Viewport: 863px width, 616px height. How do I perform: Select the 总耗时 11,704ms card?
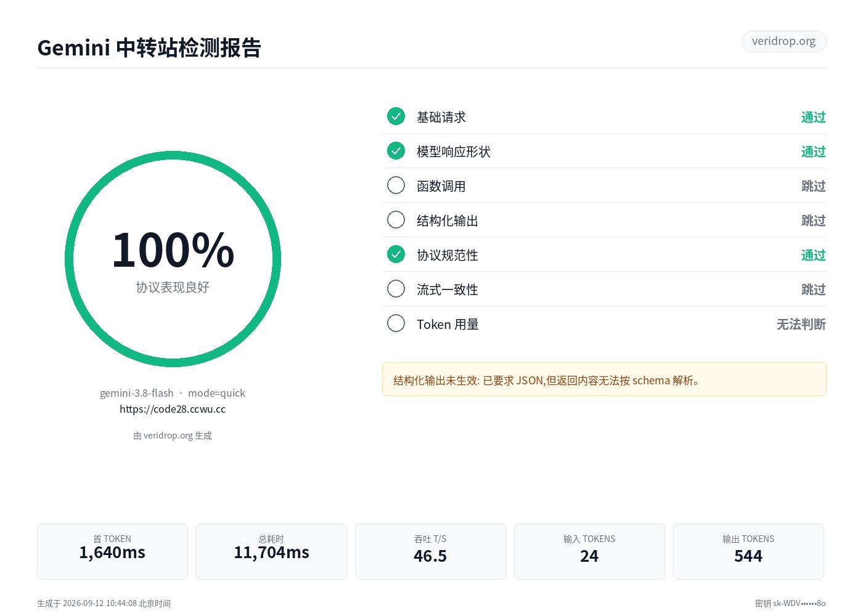(271, 551)
